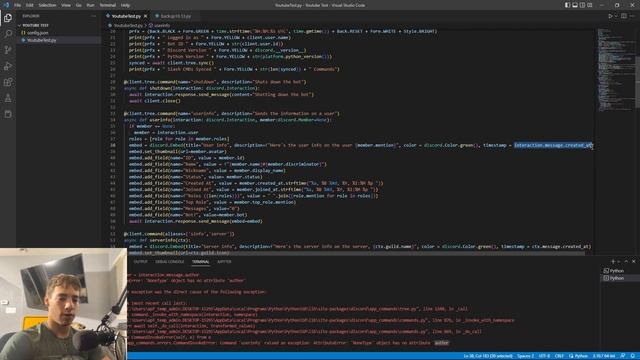Select the second Python terminal entry
The height and width of the screenshot is (360, 640).
617,278
